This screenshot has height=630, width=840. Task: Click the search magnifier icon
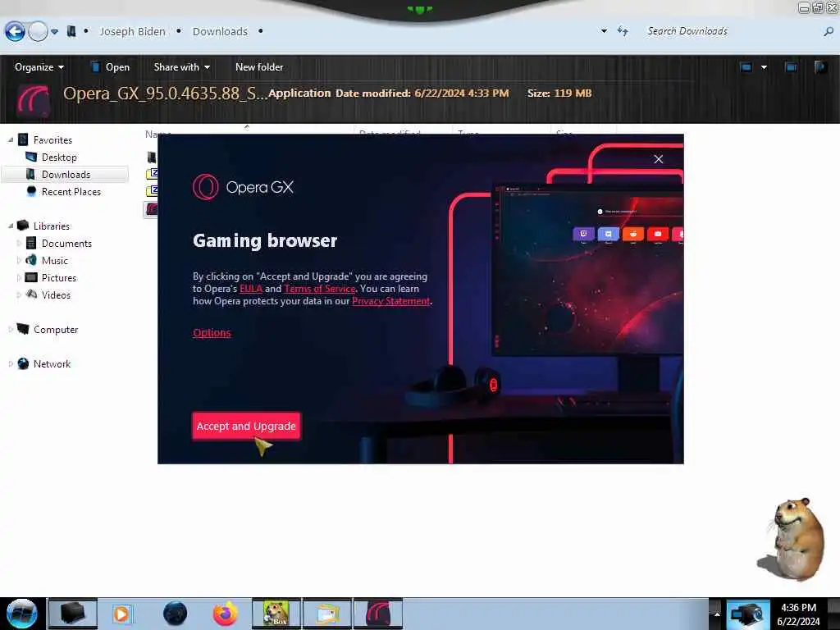[x=829, y=32]
